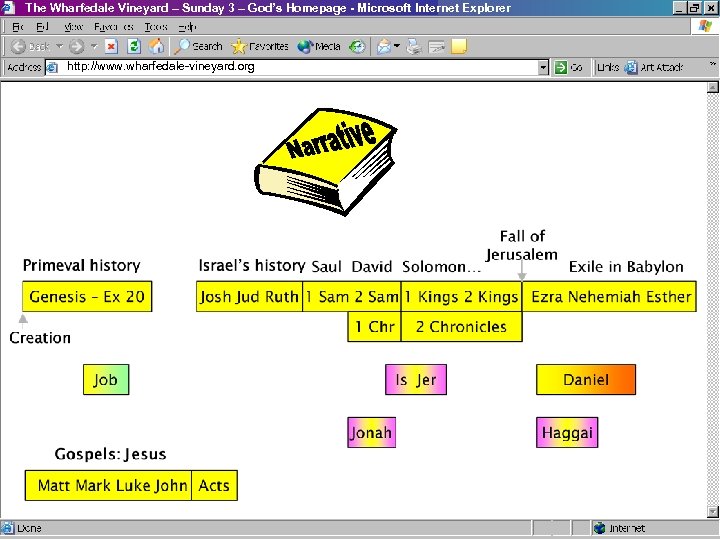720x540 pixels.
Task: Click the orange gradient Daniel box
Action: click(586, 380)
